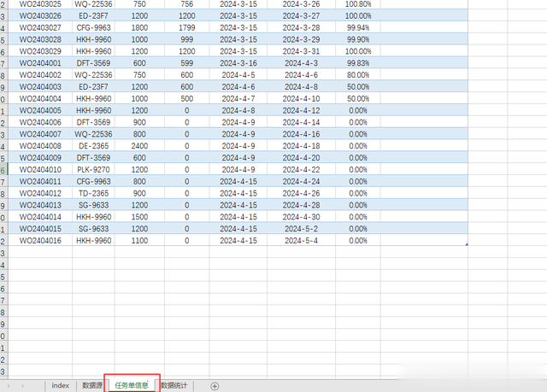Click cell WO2404010
The width and height of the screenshot is (547, 392).
pos(40,170)
